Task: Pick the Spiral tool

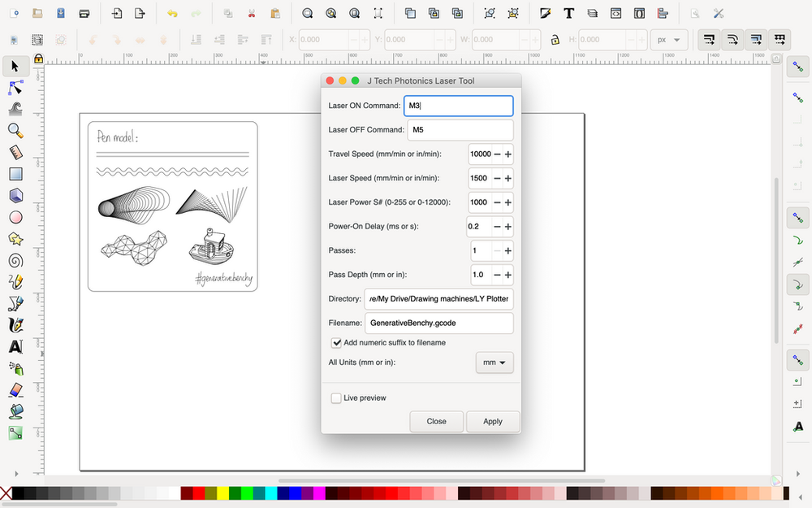Action: coord(15,260)
